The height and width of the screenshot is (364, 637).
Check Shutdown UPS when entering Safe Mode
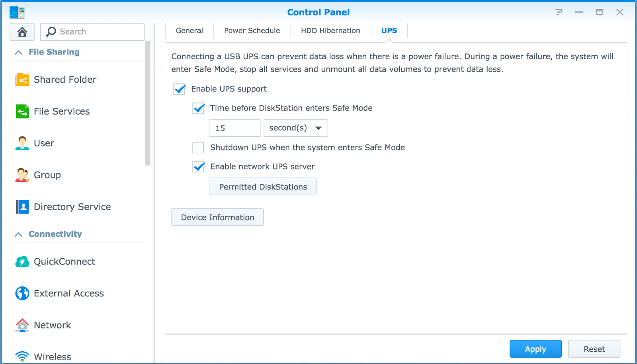(198, 148)
